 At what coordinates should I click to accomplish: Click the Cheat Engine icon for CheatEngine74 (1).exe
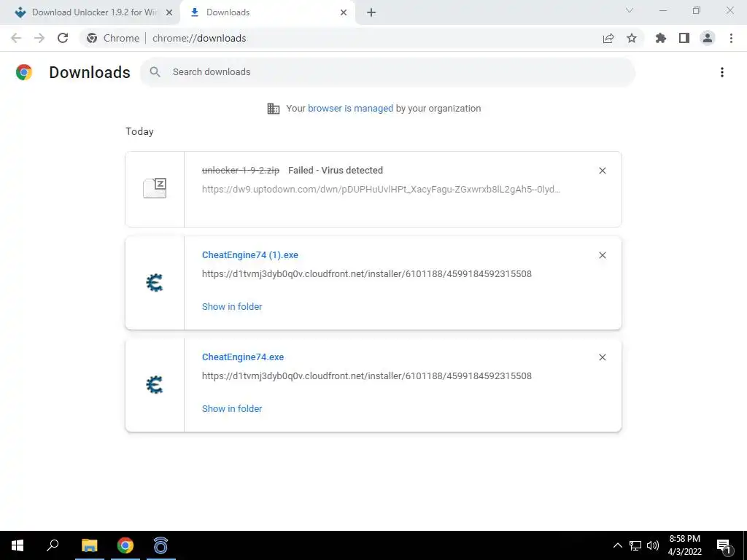click(155, 283)
